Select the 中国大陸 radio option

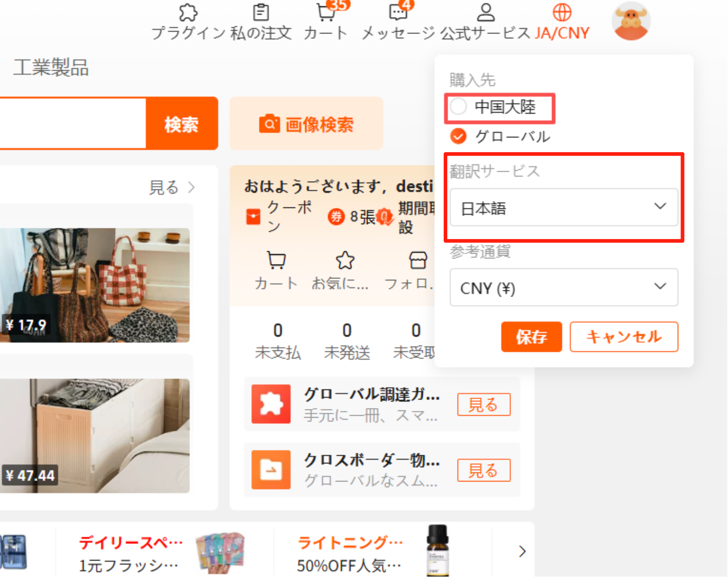point(459,107)
